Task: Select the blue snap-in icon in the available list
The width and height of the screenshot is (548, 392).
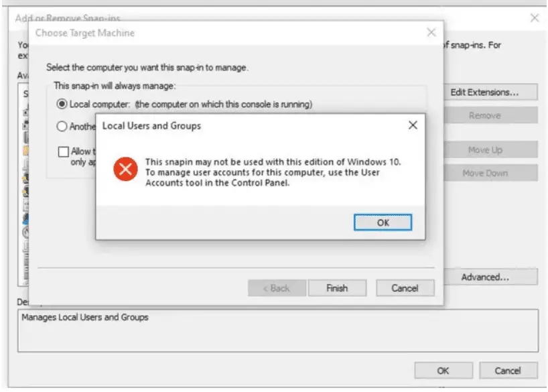Action: coord(25,218)
